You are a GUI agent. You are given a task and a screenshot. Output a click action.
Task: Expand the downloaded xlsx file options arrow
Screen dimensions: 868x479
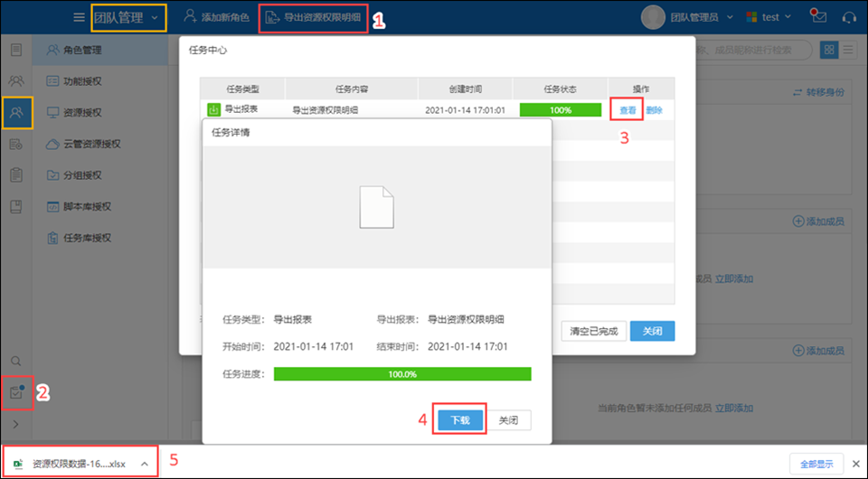pyautogui.click(x=145, y=464)
